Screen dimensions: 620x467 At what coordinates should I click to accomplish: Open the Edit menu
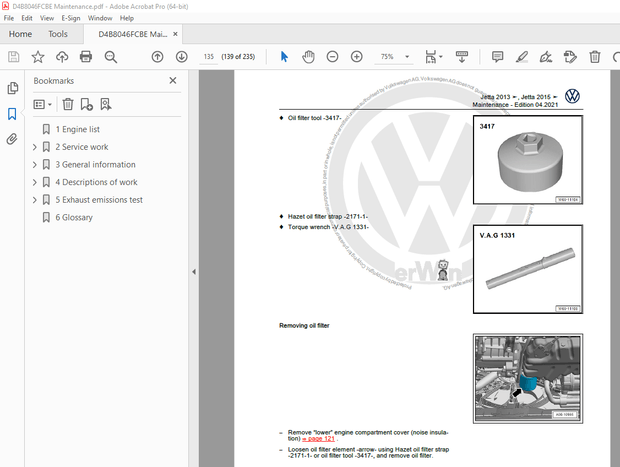27,18
